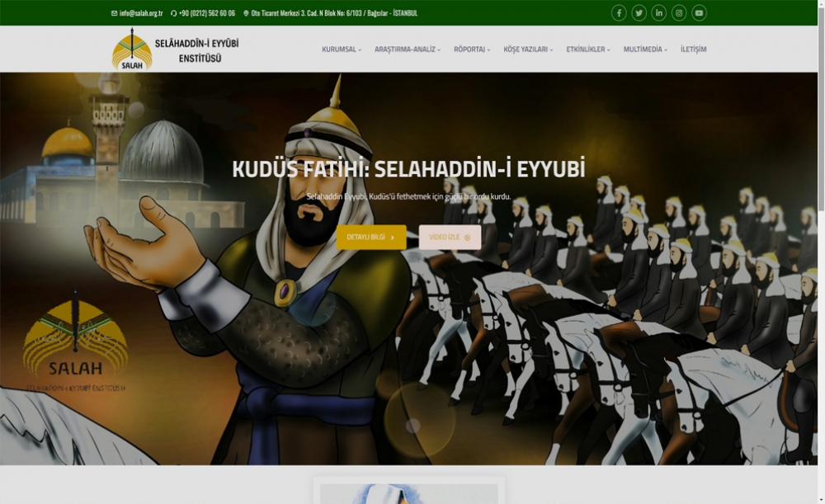Viewport: 825px width, 504px height.
Task: Expand the RÖPORTAJ dropdown menu
Action: click(x=471, y=49)
